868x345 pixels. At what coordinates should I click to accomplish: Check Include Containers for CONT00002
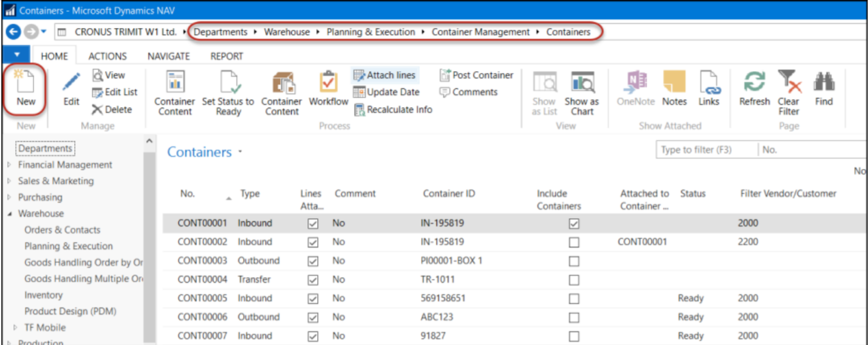point(574,242)
